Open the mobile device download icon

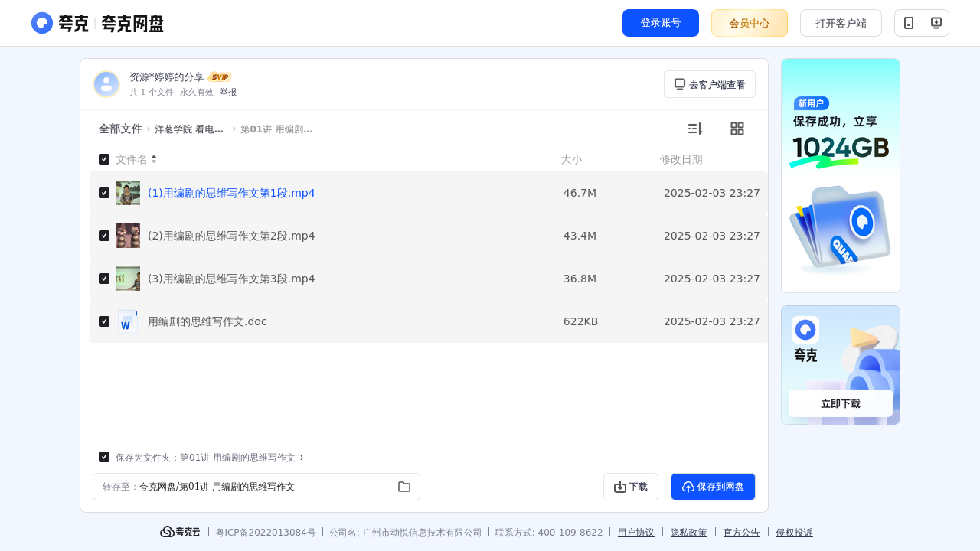point(909,23)
